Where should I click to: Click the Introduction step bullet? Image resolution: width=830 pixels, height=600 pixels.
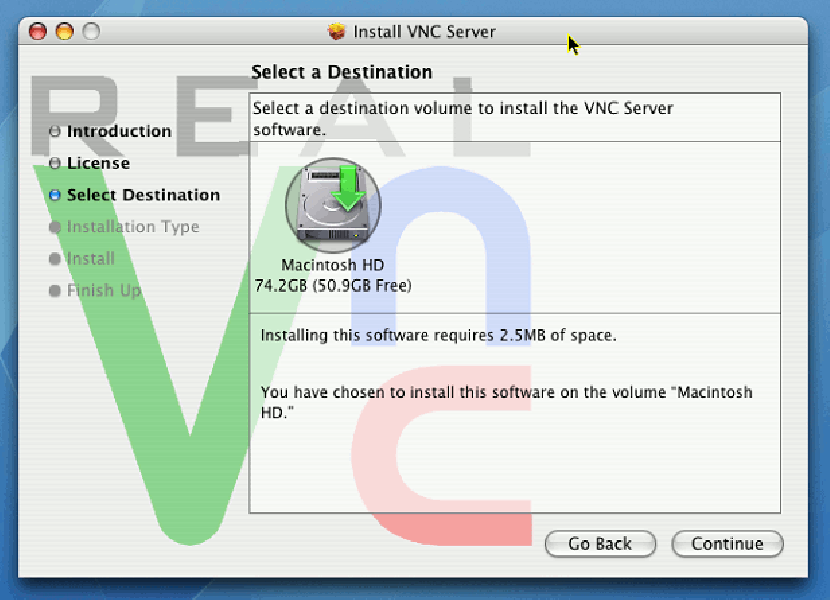[55, 131]
